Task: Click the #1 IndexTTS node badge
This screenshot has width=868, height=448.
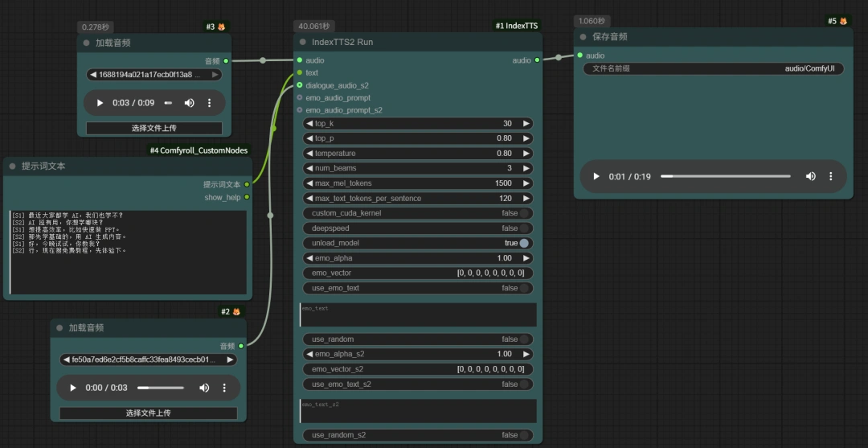Action: pos(517,26)
